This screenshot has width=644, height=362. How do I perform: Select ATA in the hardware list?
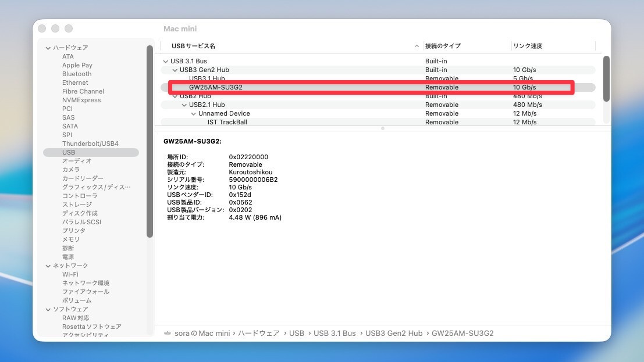coord(68,56)
